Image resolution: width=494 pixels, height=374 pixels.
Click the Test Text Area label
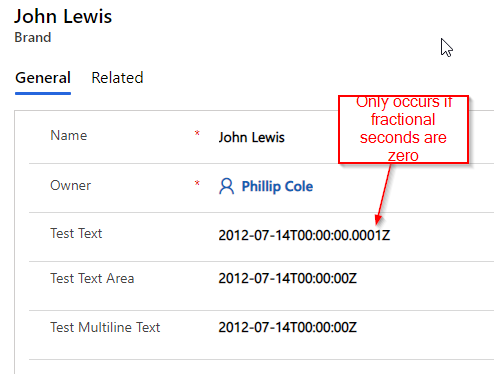coord(92,278)
